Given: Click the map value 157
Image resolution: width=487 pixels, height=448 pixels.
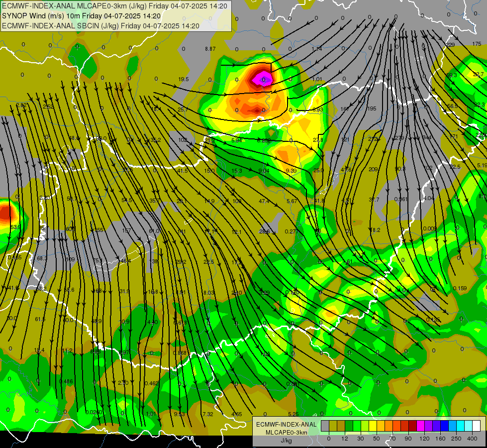Looking at the screenshot, I should (x=126, y=230).
